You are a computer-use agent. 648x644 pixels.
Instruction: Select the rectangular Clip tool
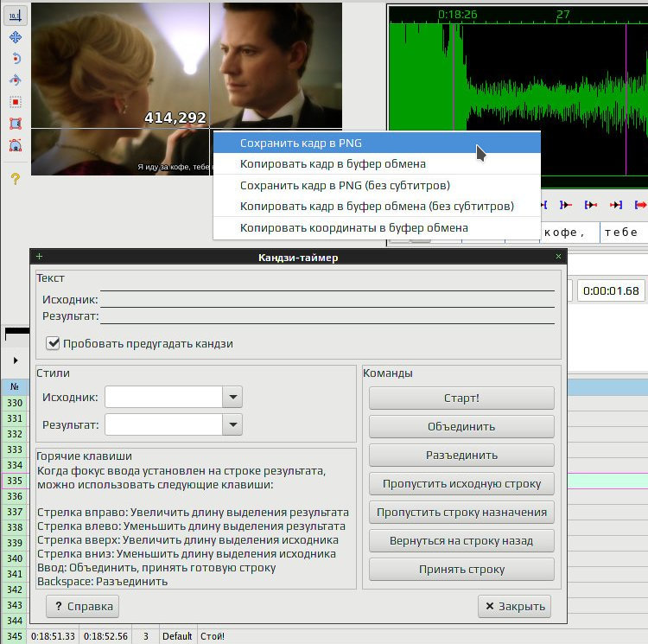(16, 123)
